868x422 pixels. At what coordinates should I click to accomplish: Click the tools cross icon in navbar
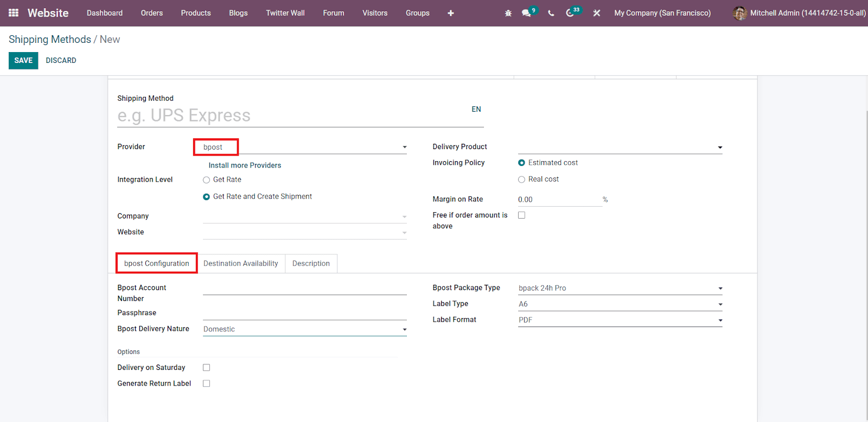pyautogui.click(x=597, y=13)
